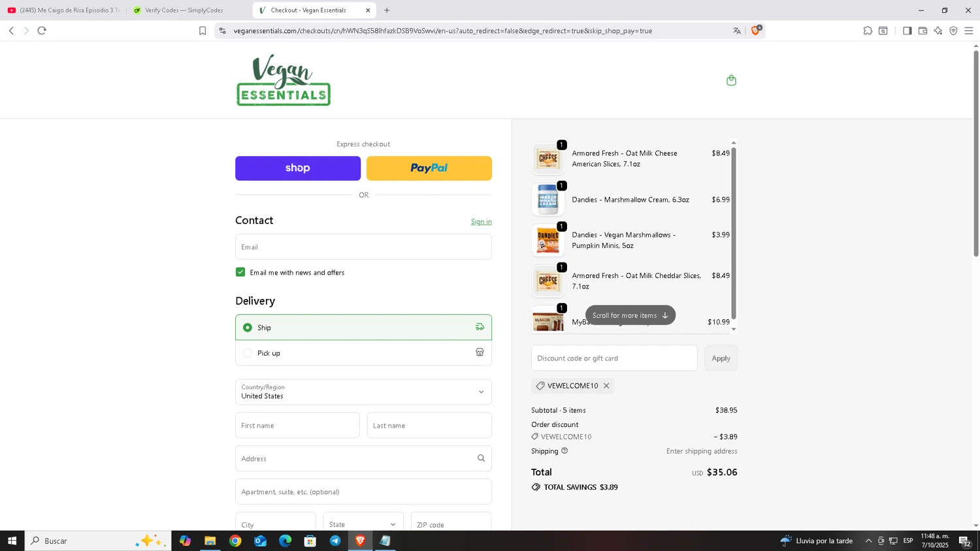980x551 pixels.
Task: Open the Country/Region dropdown
Action: tap(363, 392)
